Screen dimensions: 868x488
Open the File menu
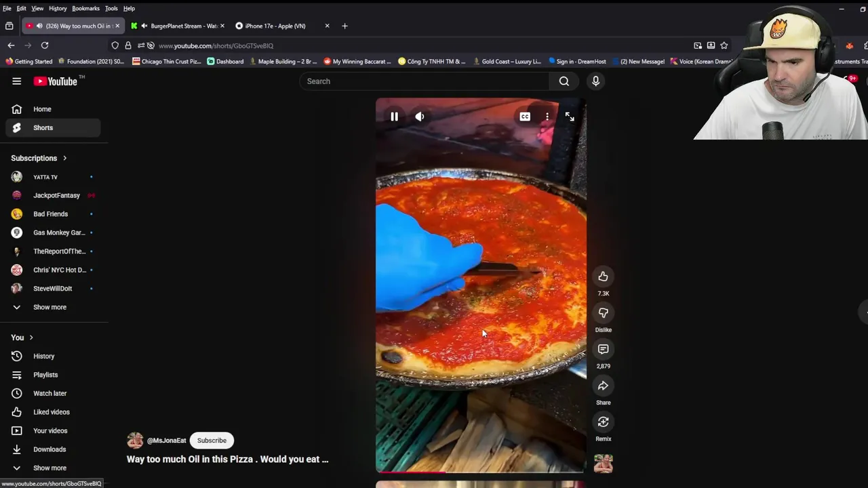click(7, 8)
